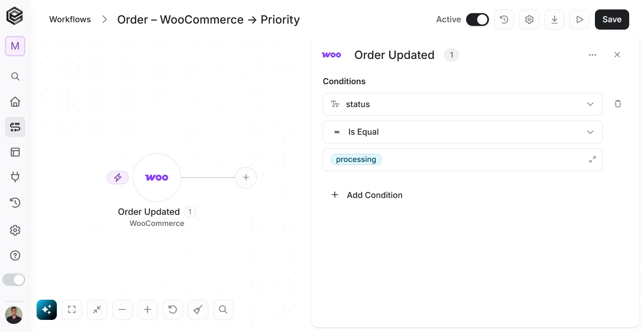Screen dimensions: 644x332
Task: Select the Woo trigger node on canvas
Action: tap(157, 177)
